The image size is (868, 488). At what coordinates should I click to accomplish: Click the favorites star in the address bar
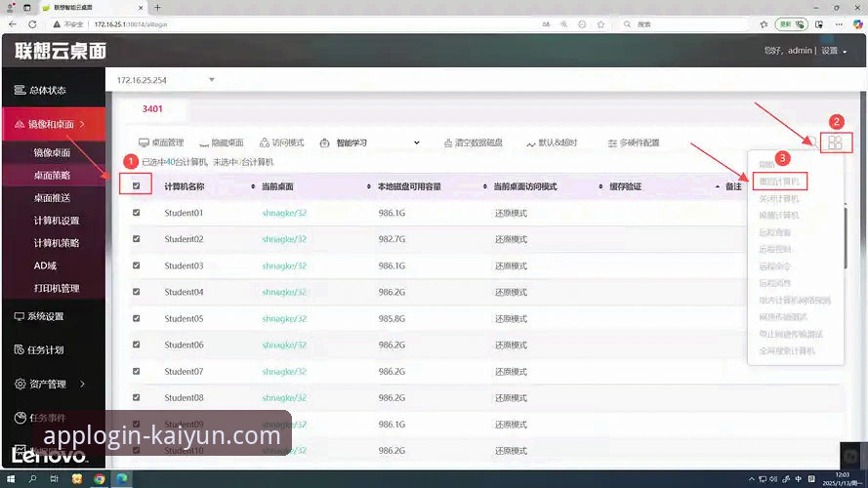point(600,24)
